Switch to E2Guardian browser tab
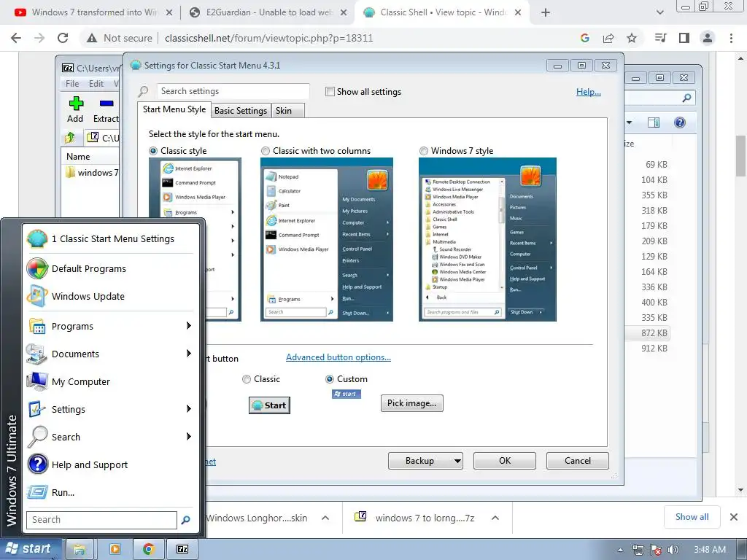 [x=267, y=12]
